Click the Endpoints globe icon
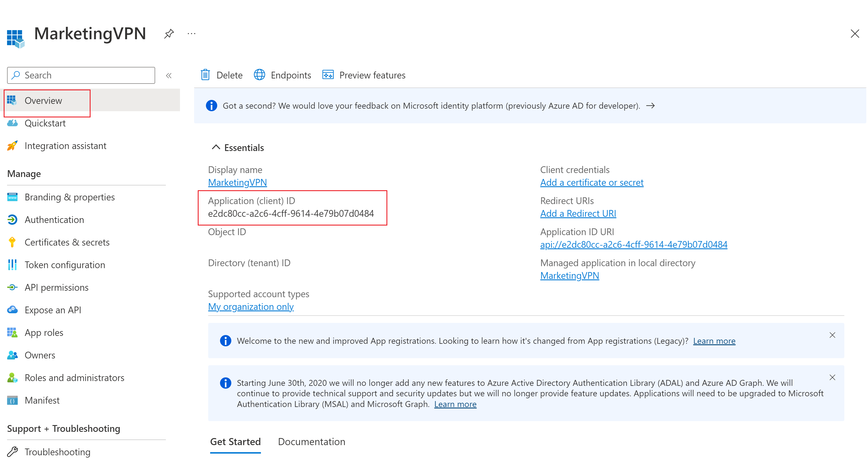868x466 pixels. coord(259,75)
